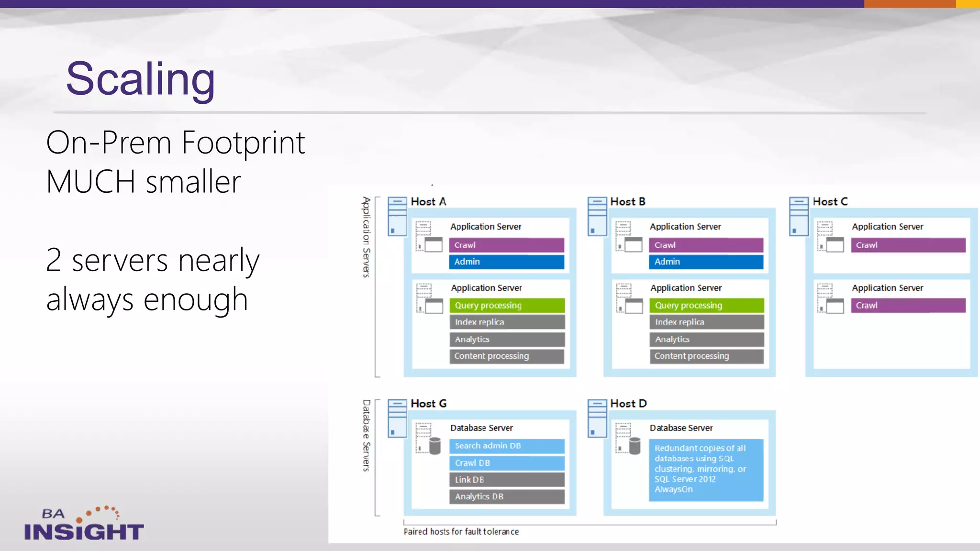980x551 pixels.
Task: Click the Link DB bar in Host G
Action: (507, 480)
